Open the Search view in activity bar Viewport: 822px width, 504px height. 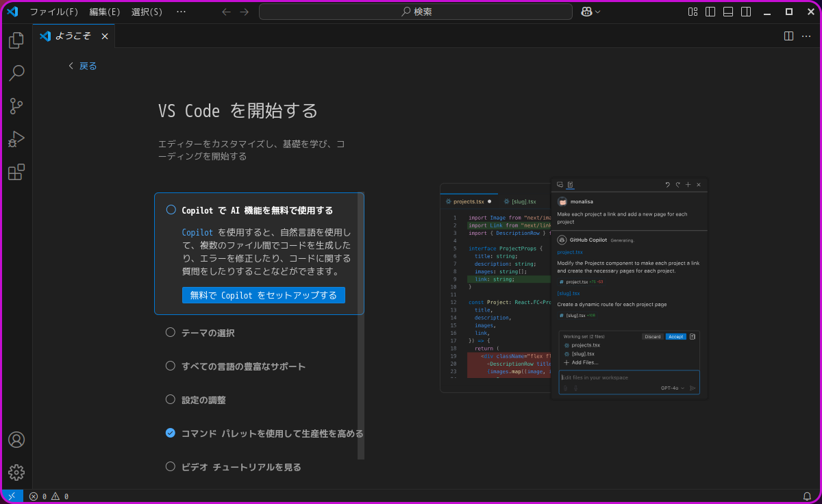[x=16, y=73]
